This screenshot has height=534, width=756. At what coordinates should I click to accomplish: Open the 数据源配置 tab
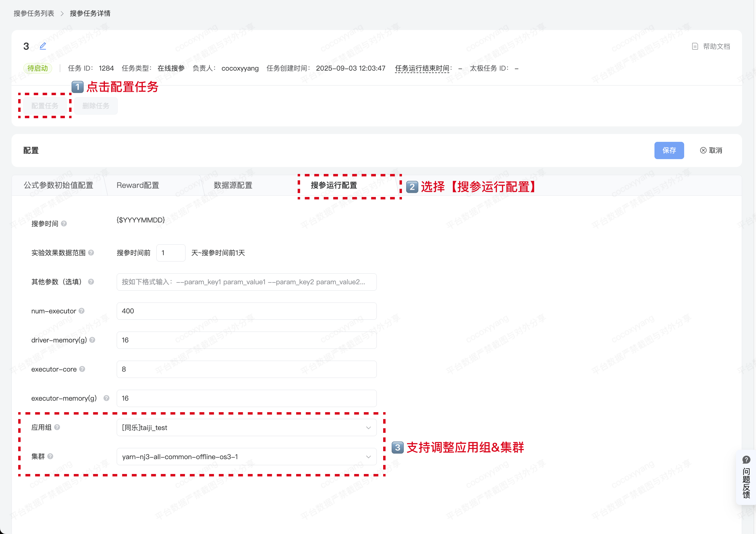click(233, 185)
